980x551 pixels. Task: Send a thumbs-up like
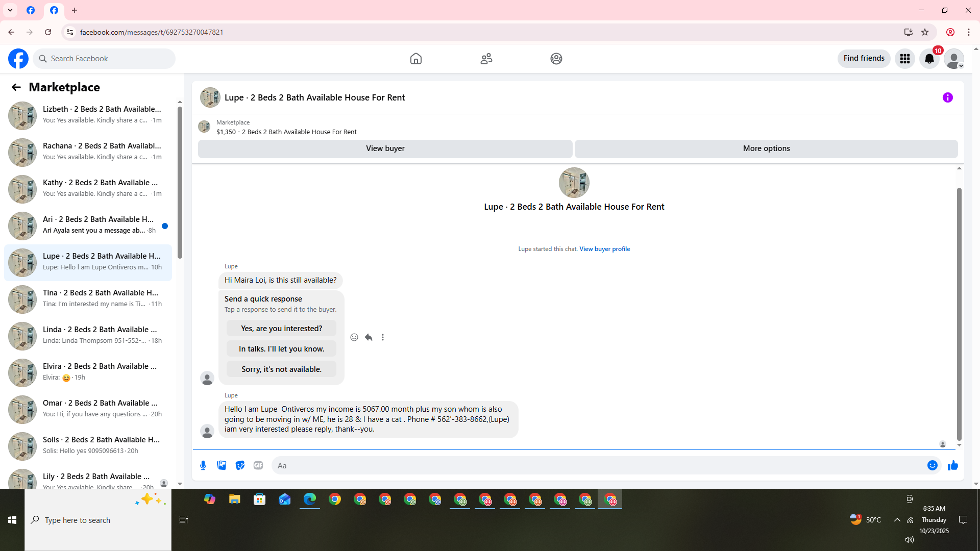pyautogui.click(x=952, y=465)
